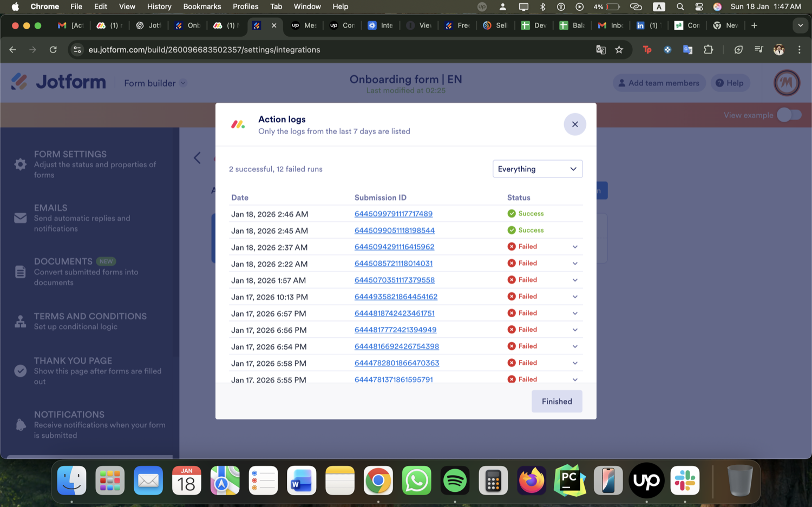Viewport: 812px width, 507px height.
Task: Click the Jotform logo
Action: click(58, 82)
